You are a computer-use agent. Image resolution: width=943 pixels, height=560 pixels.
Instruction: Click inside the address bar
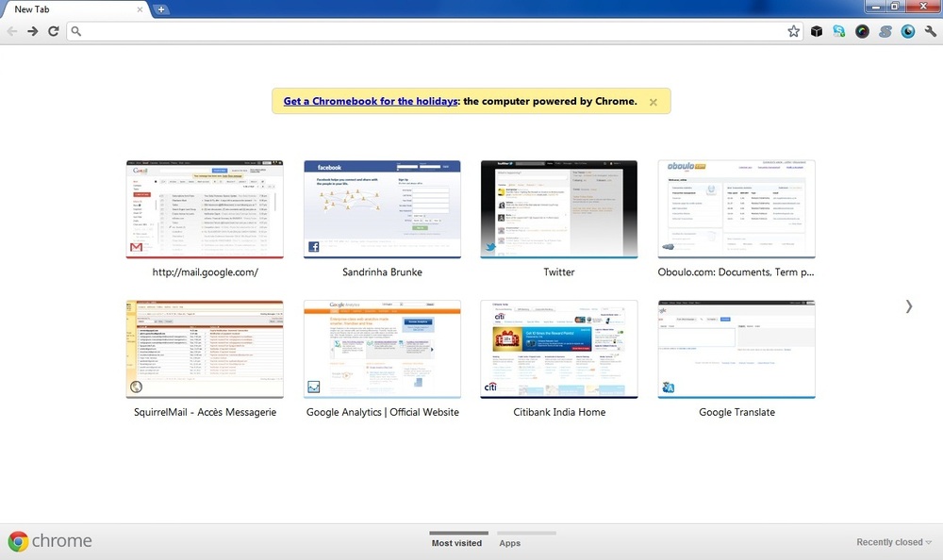pos(424,31)
